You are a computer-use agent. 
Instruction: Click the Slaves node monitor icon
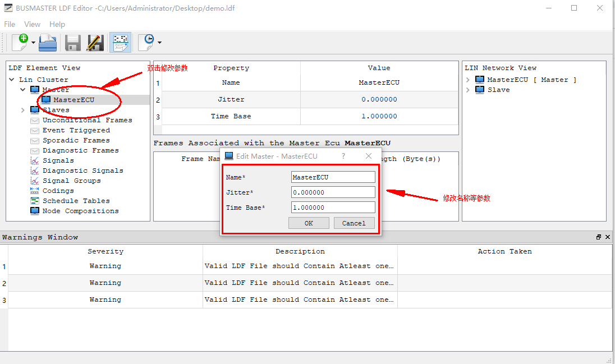pyautogui.click(x=35, y=110)
